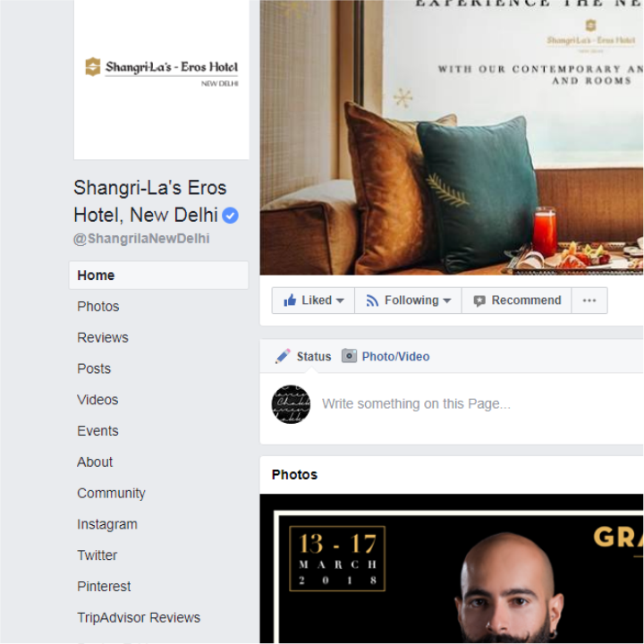The height and width of the screenshot is (644, 644).
Task: Click the round profile avatar beside composer
Action: (291, 404)
